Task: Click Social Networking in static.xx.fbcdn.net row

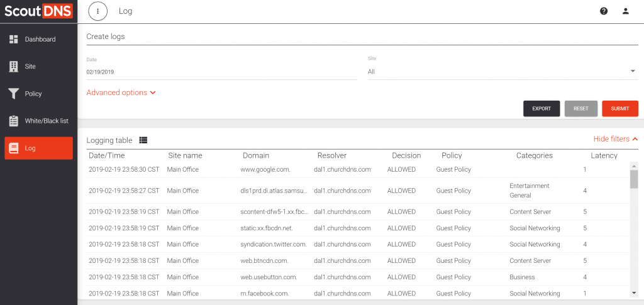Action: [x=535, y=228]
